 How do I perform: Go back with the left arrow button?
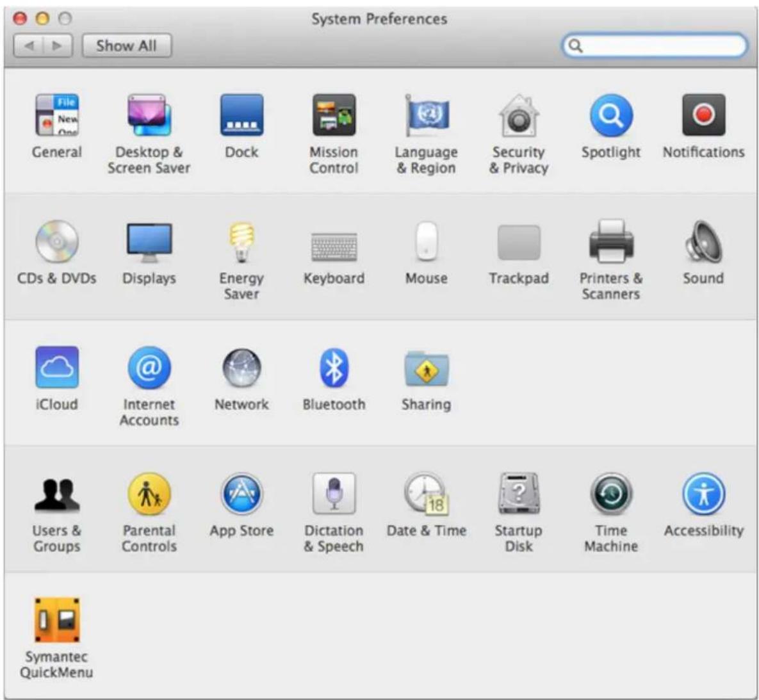(29, 45)
